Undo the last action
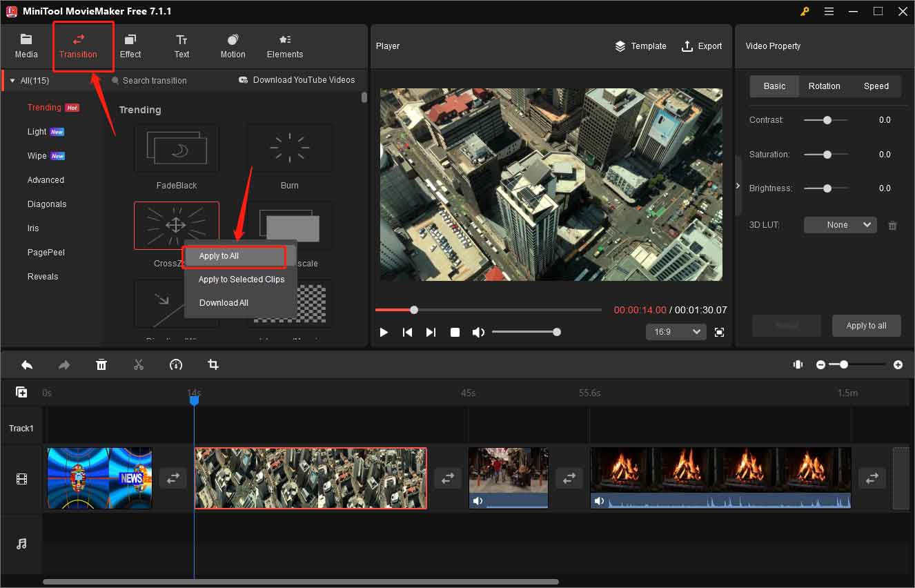The width and height of the screenshot is (915, 588). pos(27,365)
